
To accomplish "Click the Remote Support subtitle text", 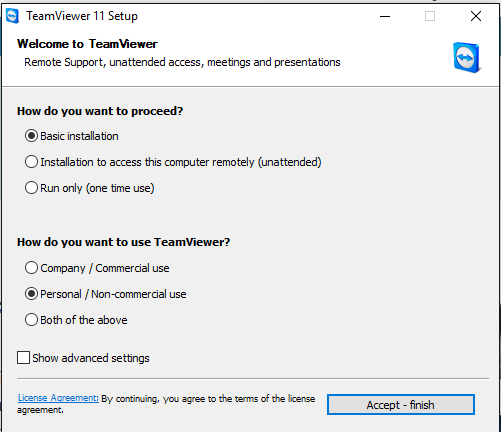I will 182,62.
